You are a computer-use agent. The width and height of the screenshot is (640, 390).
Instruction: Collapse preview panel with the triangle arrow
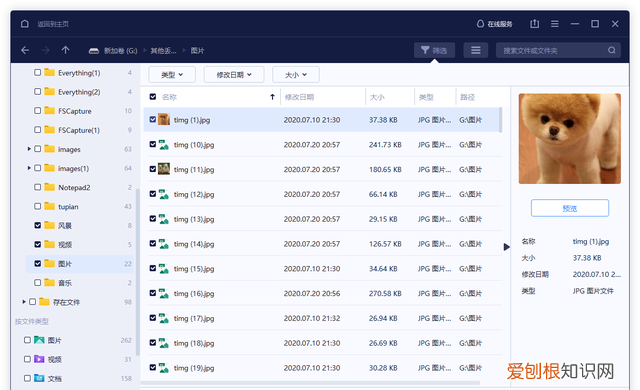[507, 247]
